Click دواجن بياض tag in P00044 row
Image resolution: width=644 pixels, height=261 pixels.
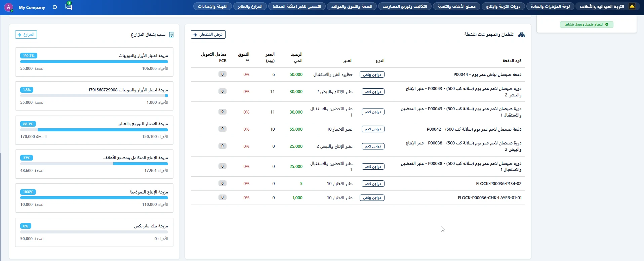tap(372, 75)
